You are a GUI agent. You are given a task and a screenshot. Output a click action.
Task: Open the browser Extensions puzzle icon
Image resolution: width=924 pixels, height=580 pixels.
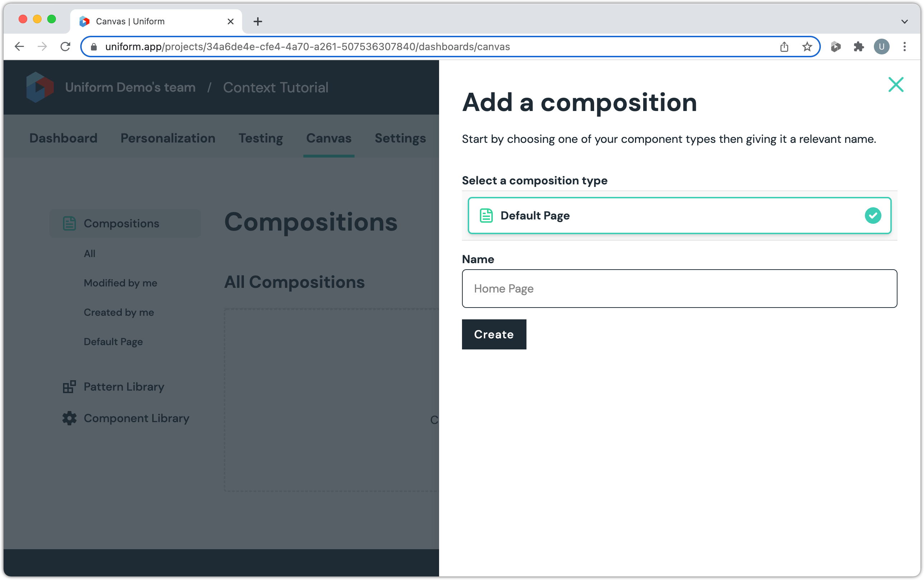858,47
